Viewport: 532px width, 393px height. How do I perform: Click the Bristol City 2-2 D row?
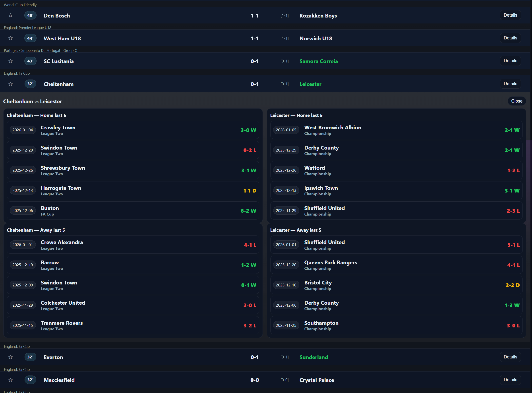coord(396,285)
